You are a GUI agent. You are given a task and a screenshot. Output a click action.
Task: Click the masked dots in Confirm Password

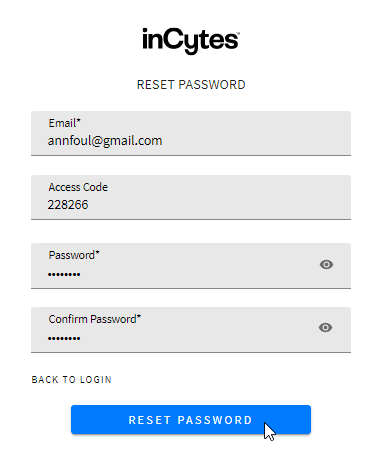(x=64, y=339)
